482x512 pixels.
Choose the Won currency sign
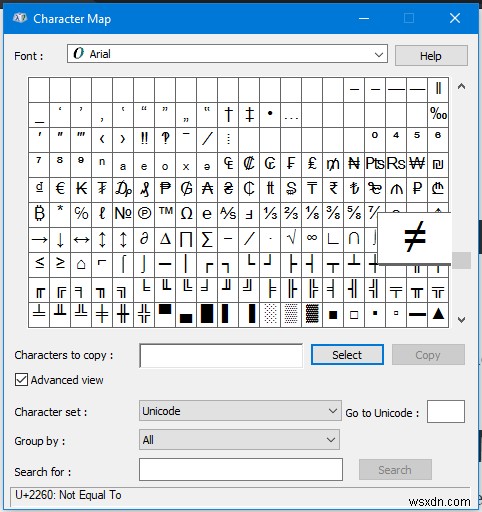[x=417, y=165]
